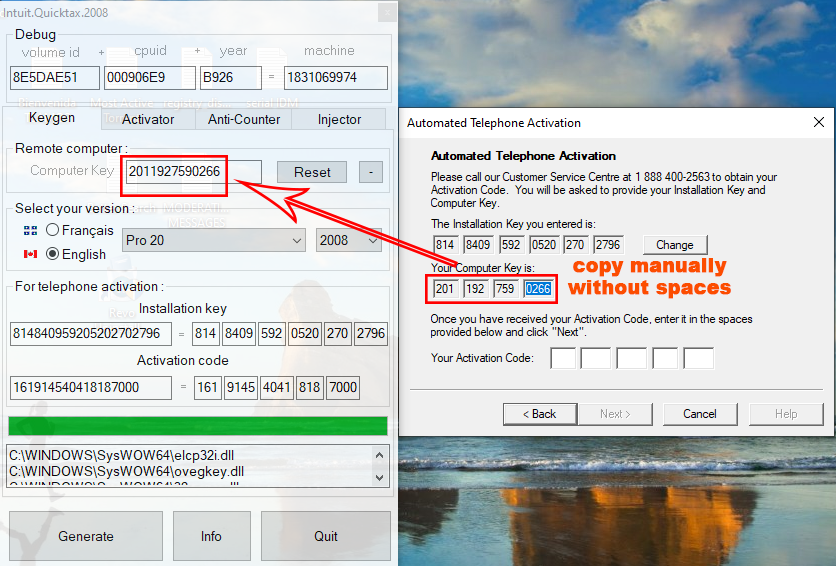836x566 pixels.
Task: Select the ovegkey.dll path line
Action: tap(126, 471)
